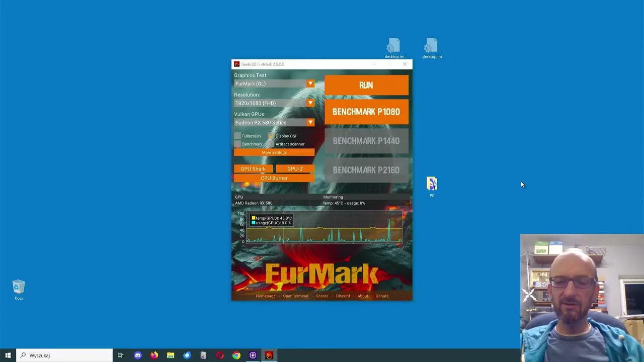This screenshot has height=362, width=644.
Task: Open Thunderbird from the taskbar
Action: pos(187,355)
